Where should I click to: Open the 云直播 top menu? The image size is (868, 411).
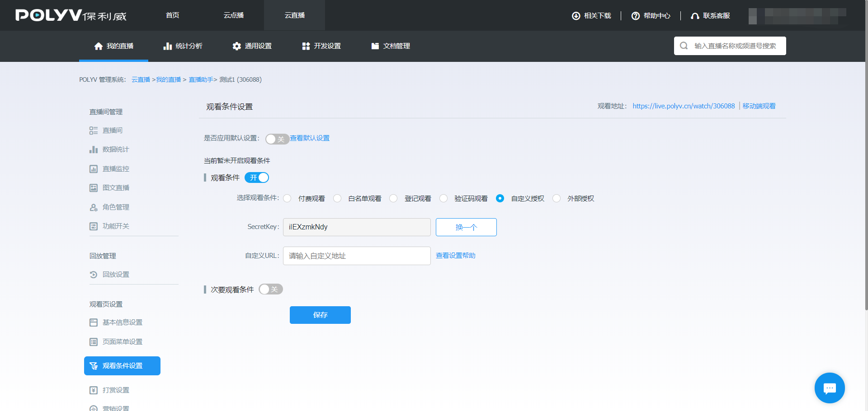coord(294,15)
